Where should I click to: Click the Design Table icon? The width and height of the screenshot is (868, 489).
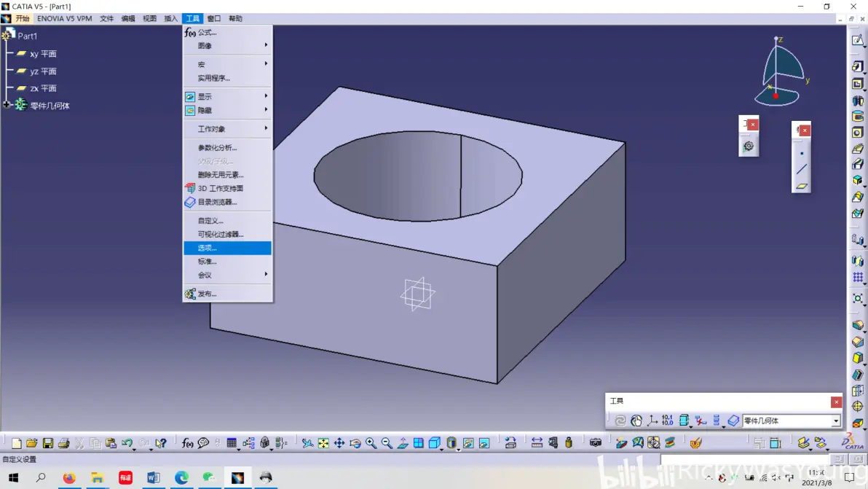click(x=232, y=442)
